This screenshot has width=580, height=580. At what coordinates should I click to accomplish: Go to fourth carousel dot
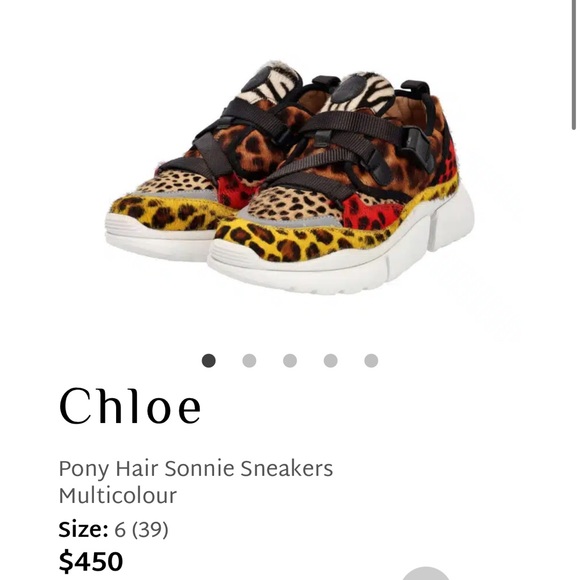pos(331,360)
